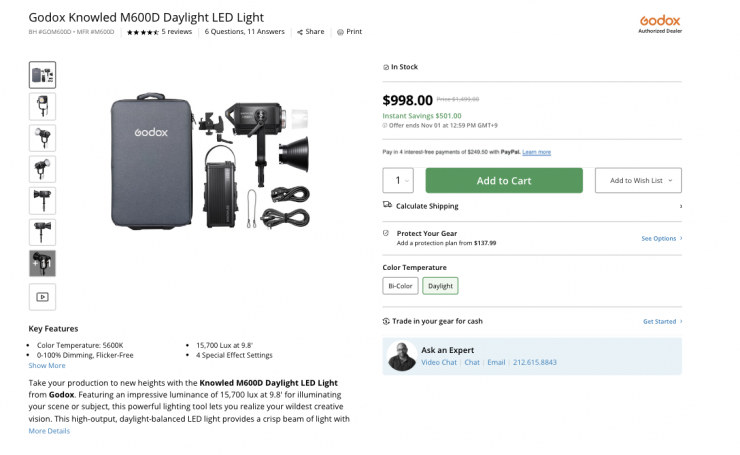This screenshot has height=455, width=740.
Task: Select the Bi-Color color temperature option
Action: (x=400, y=286)
